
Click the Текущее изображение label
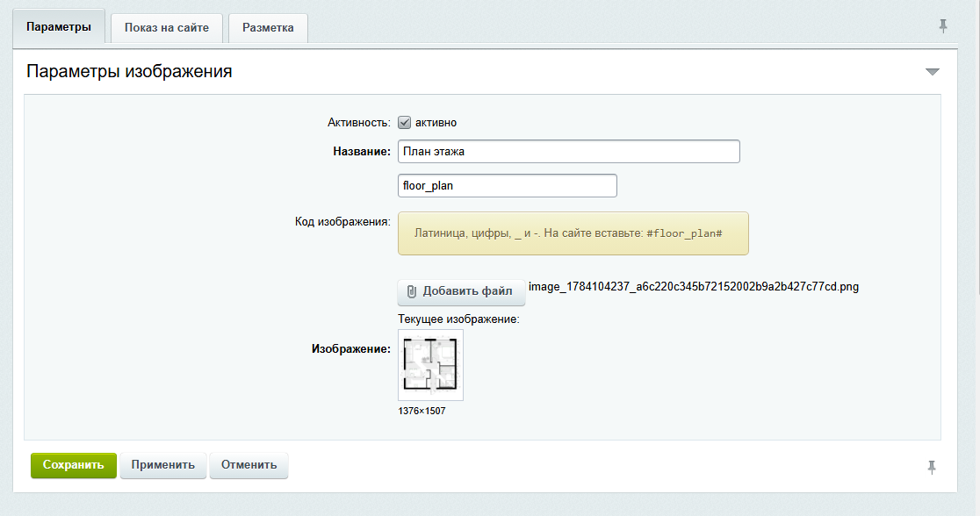coord(458,319)
